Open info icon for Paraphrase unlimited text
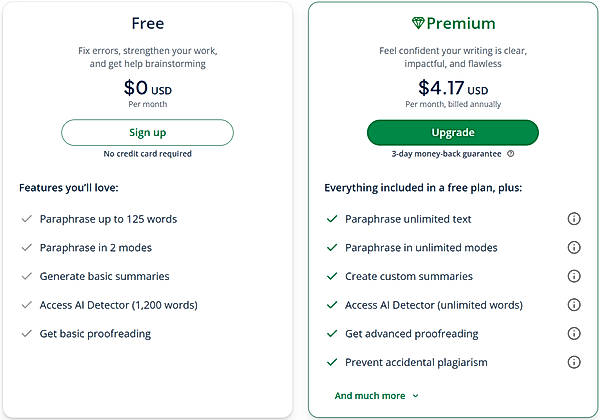 [574, 219]
